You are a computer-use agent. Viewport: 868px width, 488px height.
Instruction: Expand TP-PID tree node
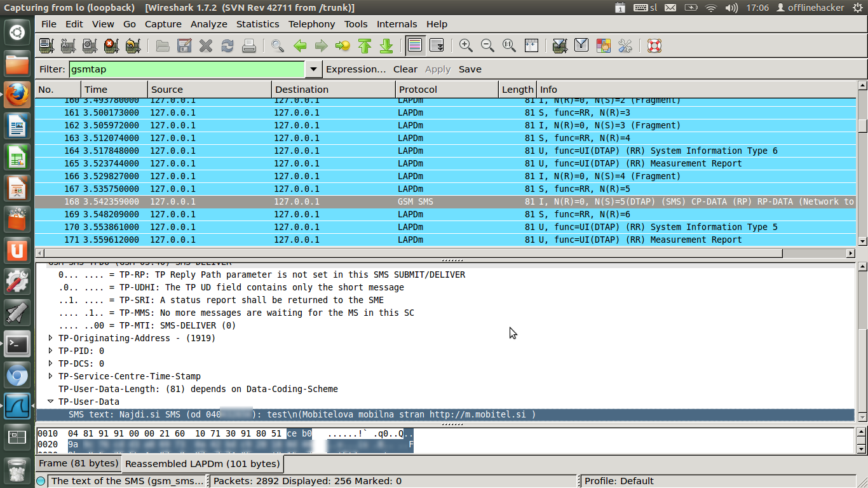pos(51,351)
